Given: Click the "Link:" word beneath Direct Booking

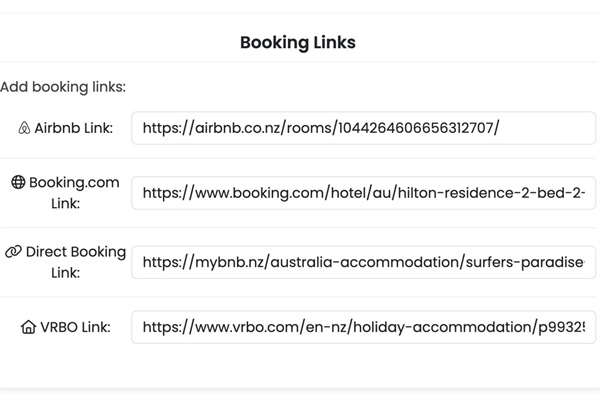Looking at the screenshot, I should [65, 272].
